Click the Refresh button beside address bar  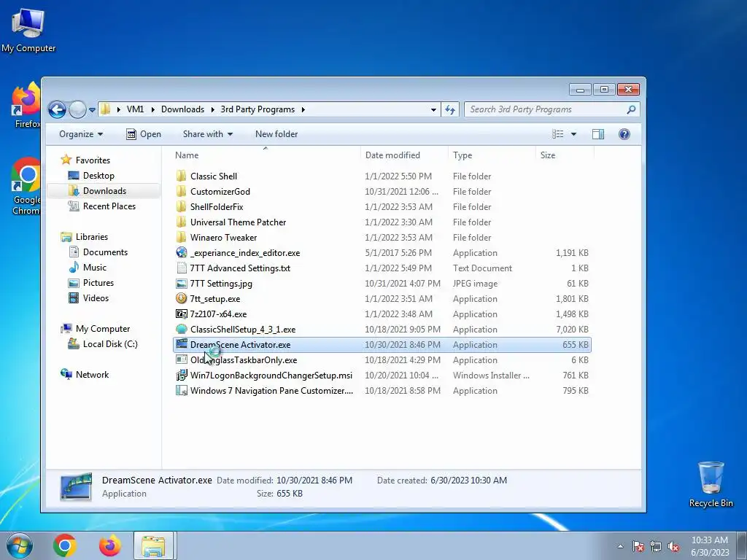(450, 109)
